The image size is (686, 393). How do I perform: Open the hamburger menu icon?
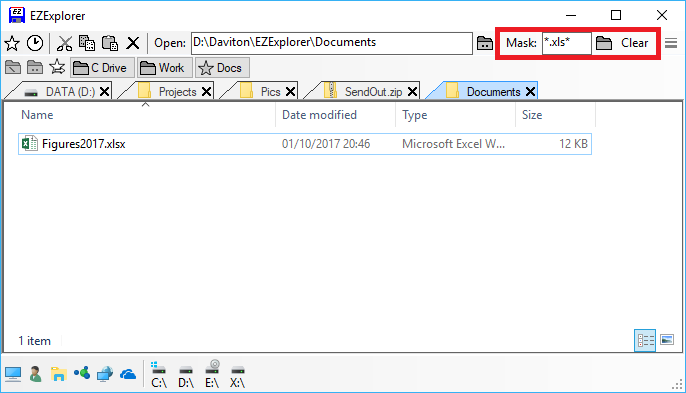pos(671,43)
